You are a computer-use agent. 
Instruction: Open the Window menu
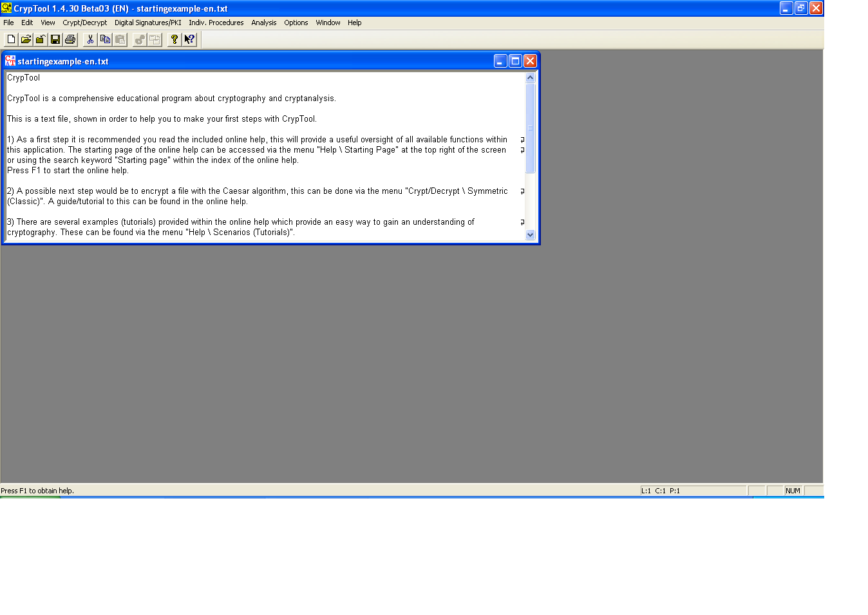coord(328,23)
